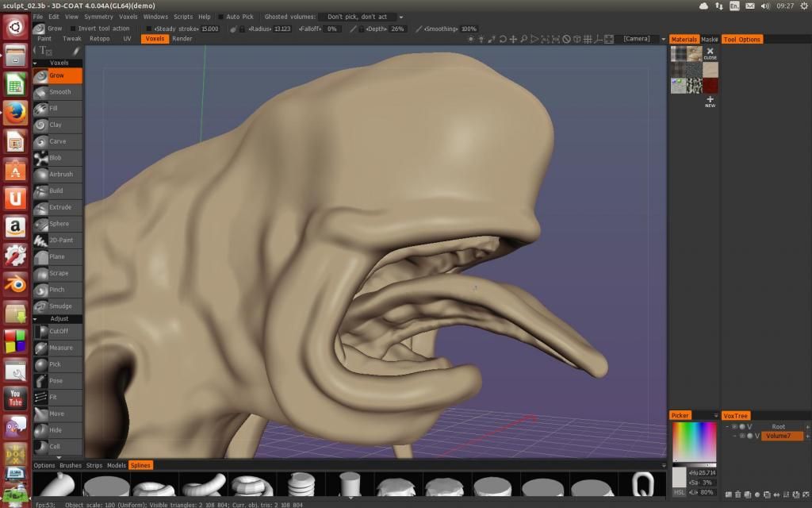Select the Smooth voxel tool

pyautogui.click(x=59, y=92)
